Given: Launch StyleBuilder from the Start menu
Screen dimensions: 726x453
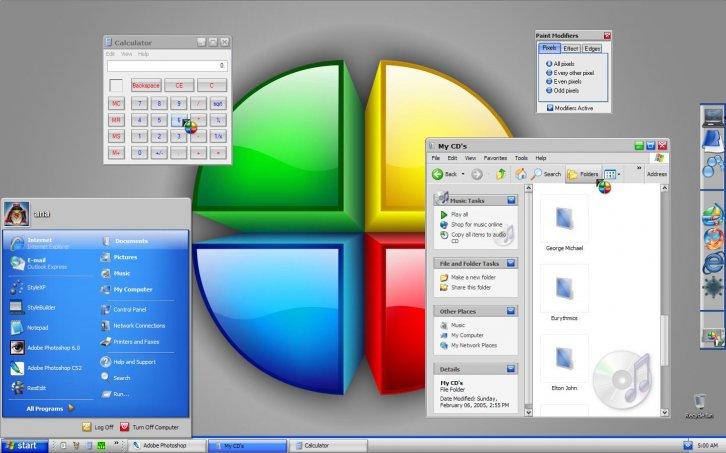Looking at the screenshot, I should pyautogui.click(x=32, y=308).
